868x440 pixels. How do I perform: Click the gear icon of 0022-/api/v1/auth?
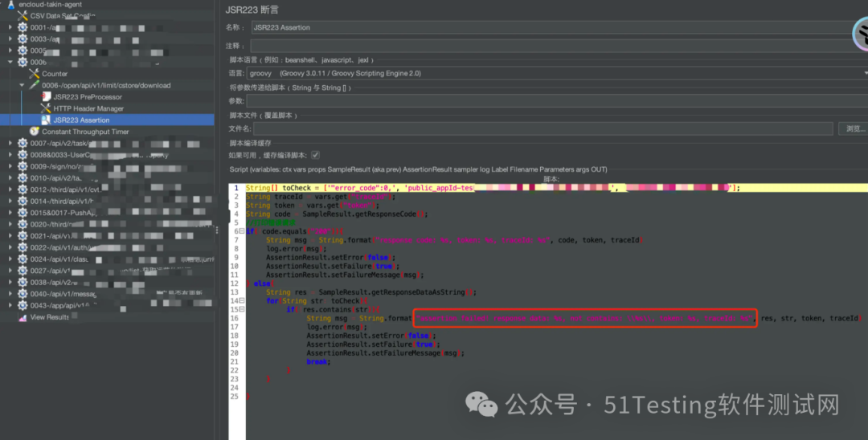23,247
